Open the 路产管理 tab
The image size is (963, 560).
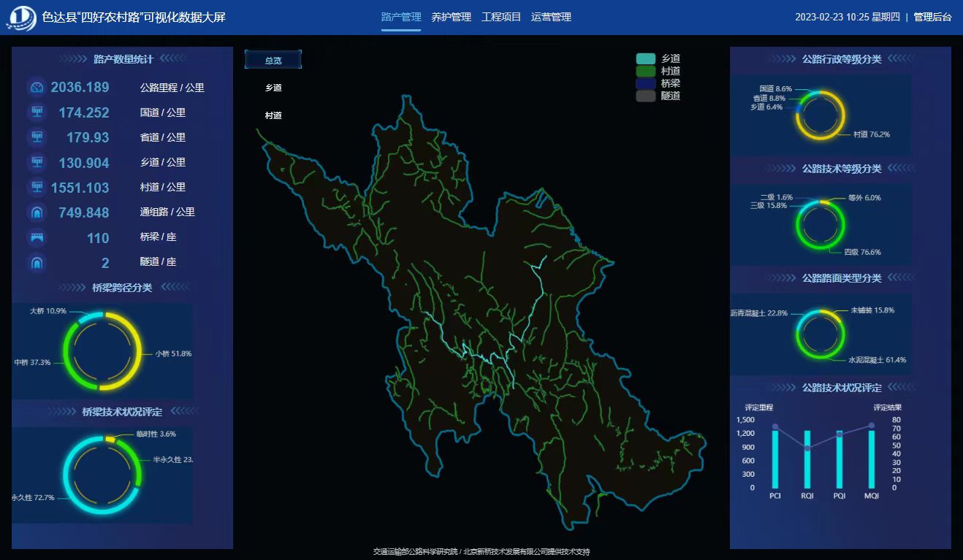[x=401, y=17]
